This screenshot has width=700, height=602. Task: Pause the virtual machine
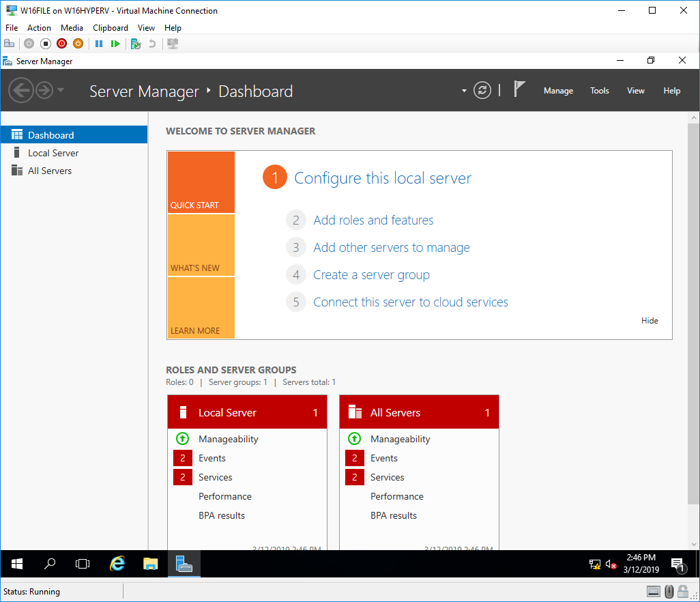[99, 44]
